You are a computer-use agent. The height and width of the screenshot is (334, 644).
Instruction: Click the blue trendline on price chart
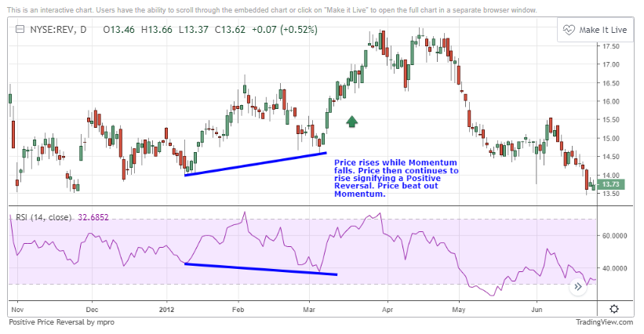tap(256, 164)
